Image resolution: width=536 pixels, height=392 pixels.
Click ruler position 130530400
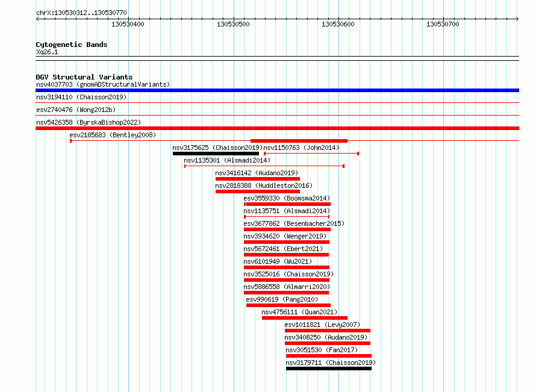(128, 24)
